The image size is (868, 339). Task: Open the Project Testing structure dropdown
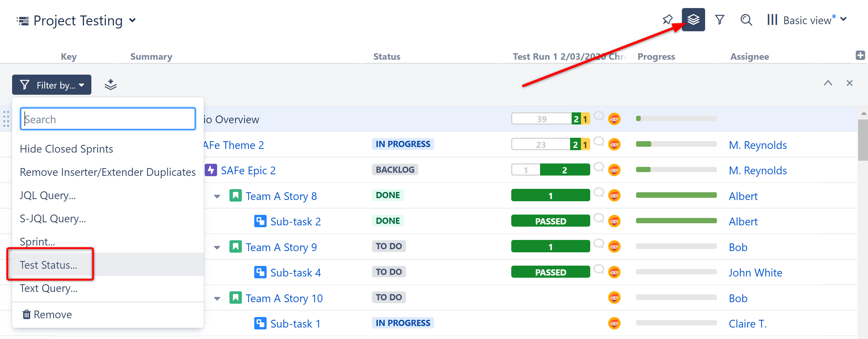click(x=132, y=20)
